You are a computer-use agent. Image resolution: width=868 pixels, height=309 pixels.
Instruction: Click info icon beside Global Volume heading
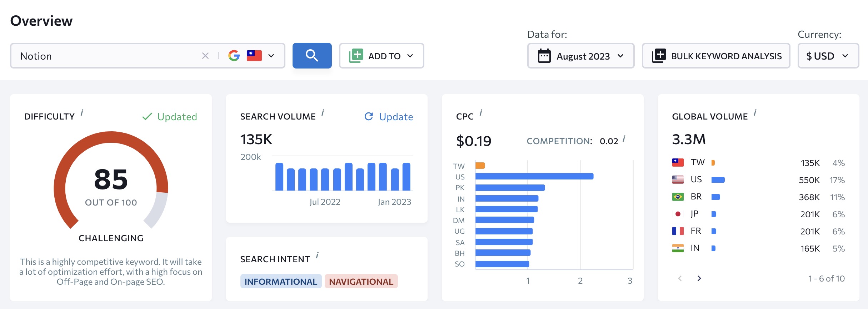pos(755,113)
